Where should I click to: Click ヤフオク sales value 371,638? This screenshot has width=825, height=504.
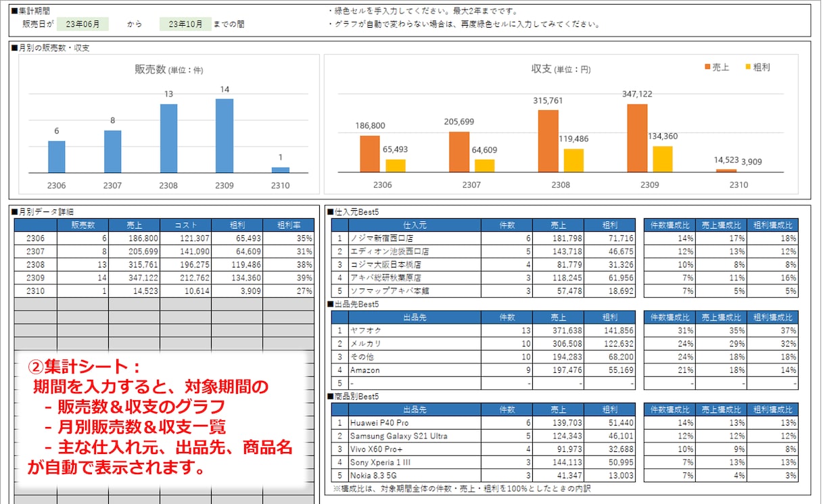(x=559, y=330)
